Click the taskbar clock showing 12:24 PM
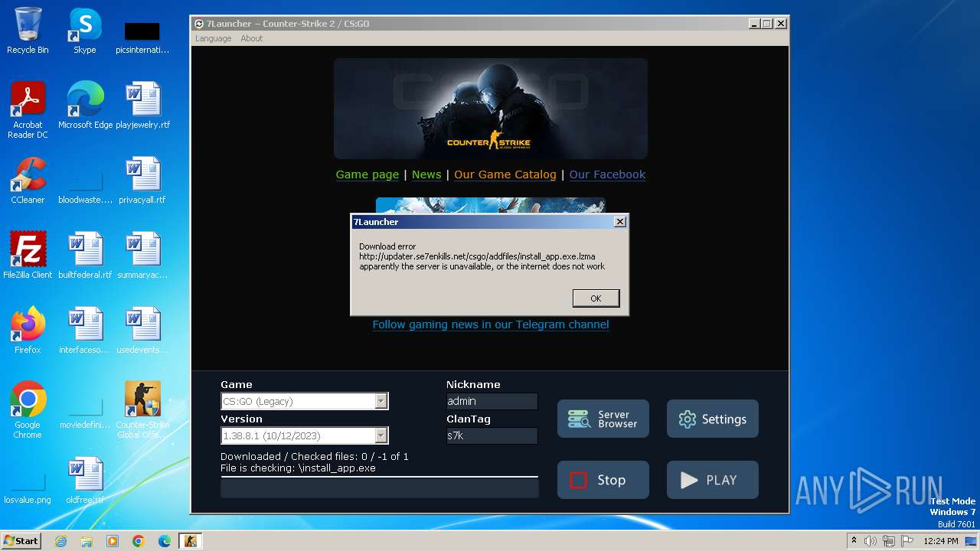The image size is (980, 551). [x=941, y=541]
